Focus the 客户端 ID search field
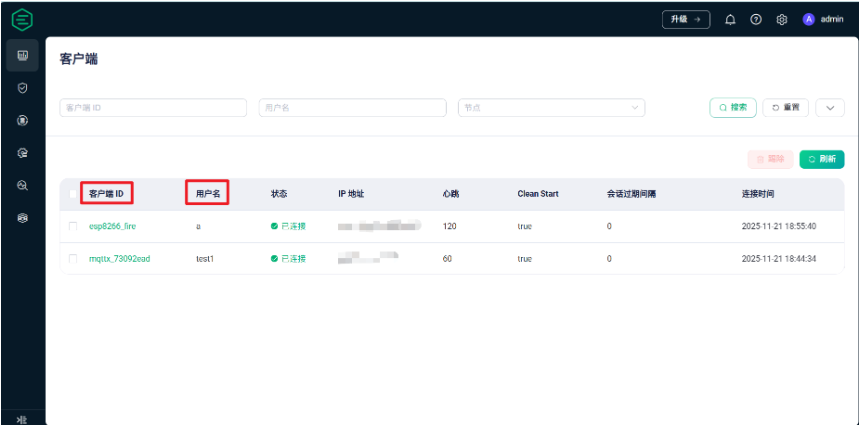The width and height of the screenshot is (859, 425). (153, 108)
